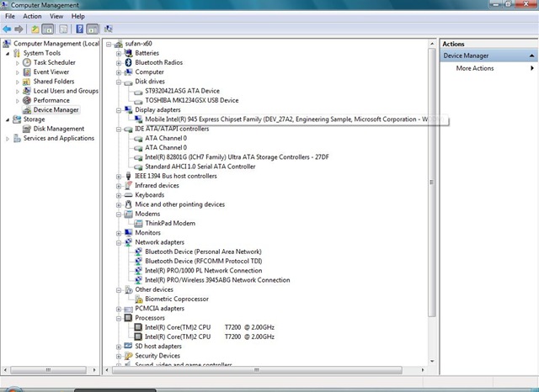Click the Disk Management icon
The width and height of the screenshot is (539, 392).
pos(27,129)
